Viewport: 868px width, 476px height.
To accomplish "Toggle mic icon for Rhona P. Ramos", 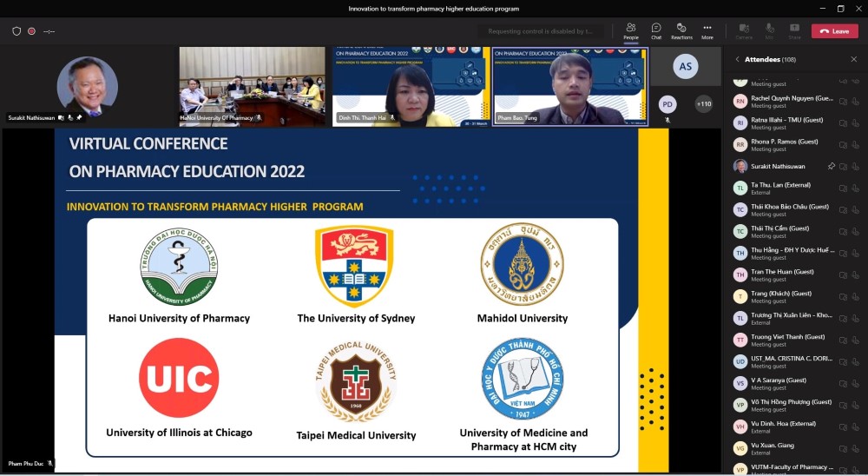I will pos(855,145).
